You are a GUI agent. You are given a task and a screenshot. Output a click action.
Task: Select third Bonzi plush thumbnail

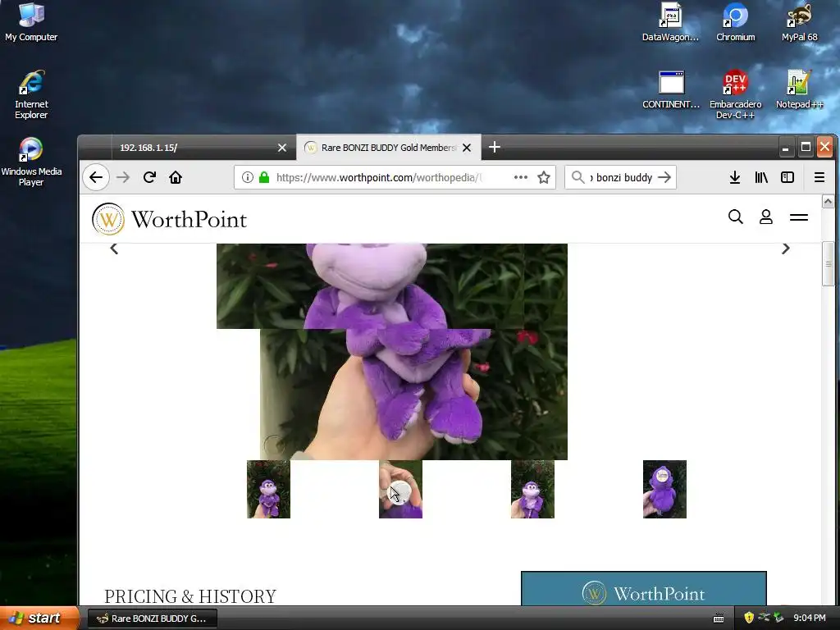pos(532,489)
